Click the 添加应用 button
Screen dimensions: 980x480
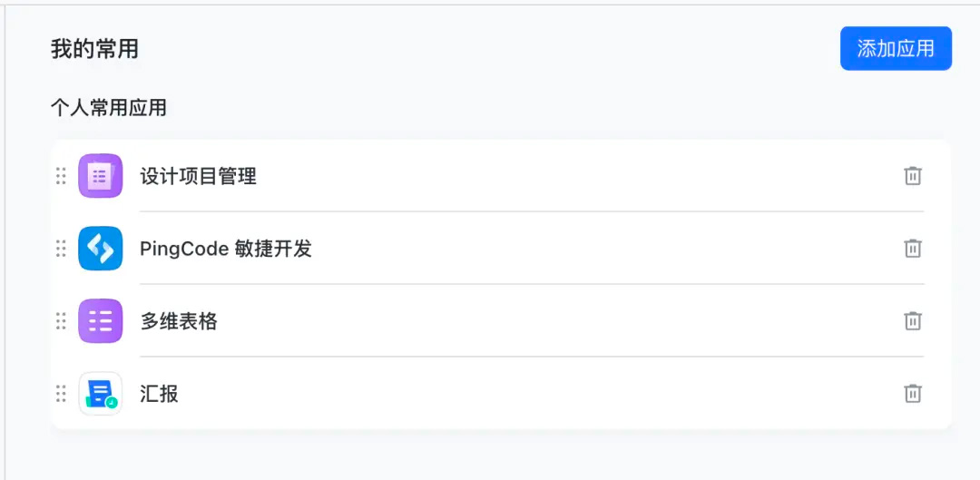click(896, 48)
